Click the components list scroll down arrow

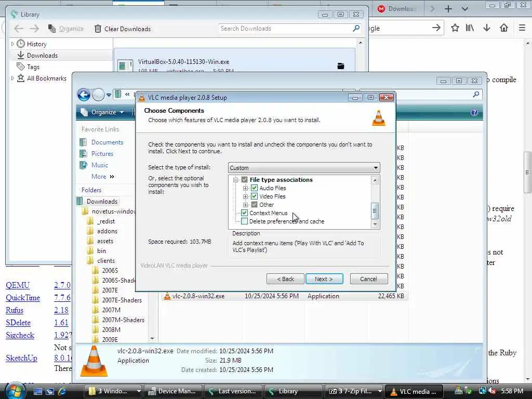(x=375, y=224)
